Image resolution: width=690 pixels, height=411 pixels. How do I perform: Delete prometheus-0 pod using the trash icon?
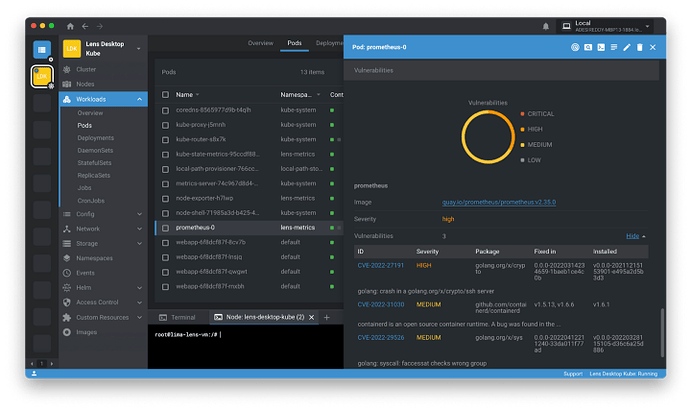[640, 47]
